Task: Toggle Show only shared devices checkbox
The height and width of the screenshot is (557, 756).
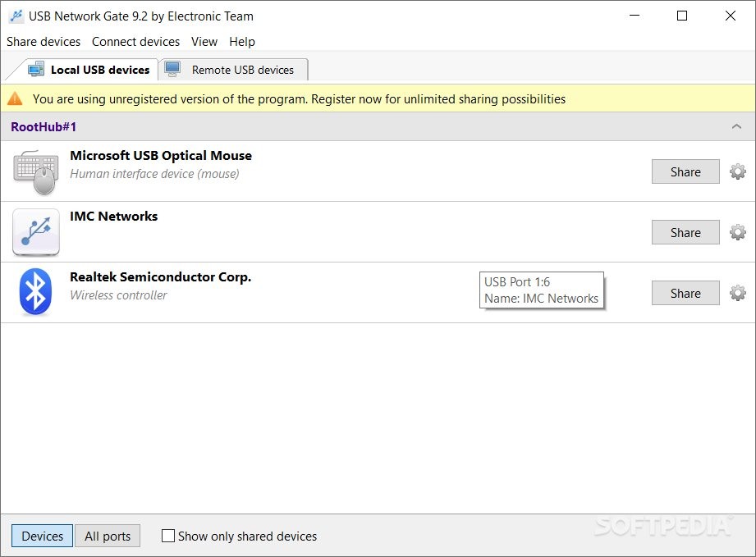Action: tap(167, 536)
